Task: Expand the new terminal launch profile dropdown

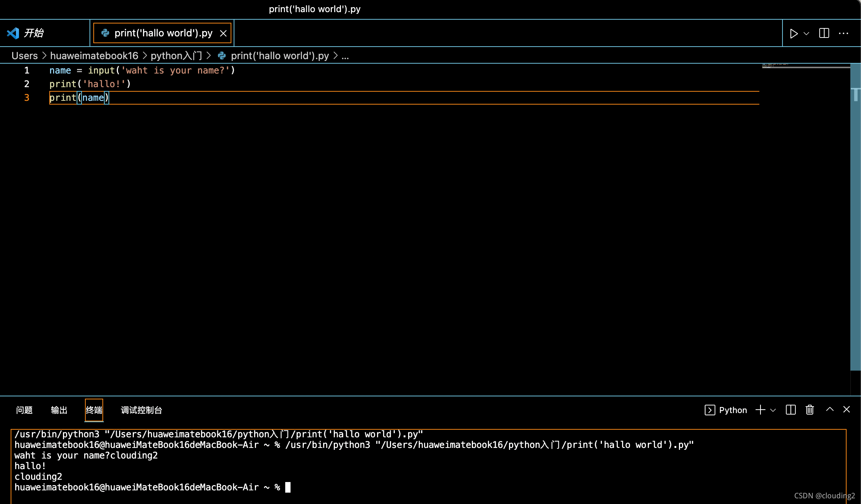Action: click(x=773, y=410)
